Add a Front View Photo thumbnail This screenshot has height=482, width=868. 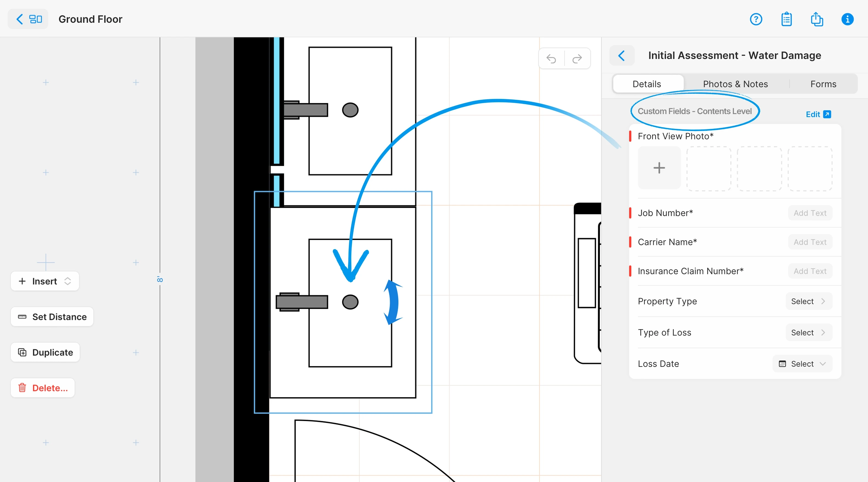point(659,168)
